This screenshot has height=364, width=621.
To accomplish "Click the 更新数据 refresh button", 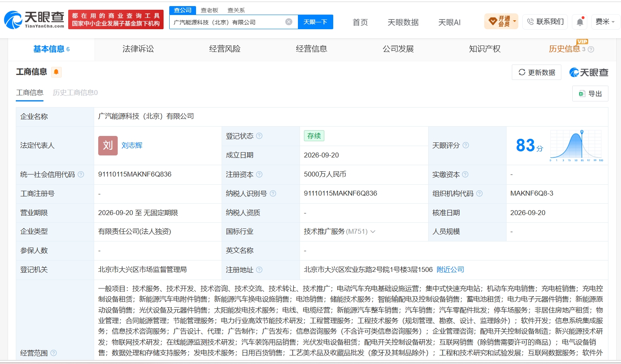I will [537, 73].
